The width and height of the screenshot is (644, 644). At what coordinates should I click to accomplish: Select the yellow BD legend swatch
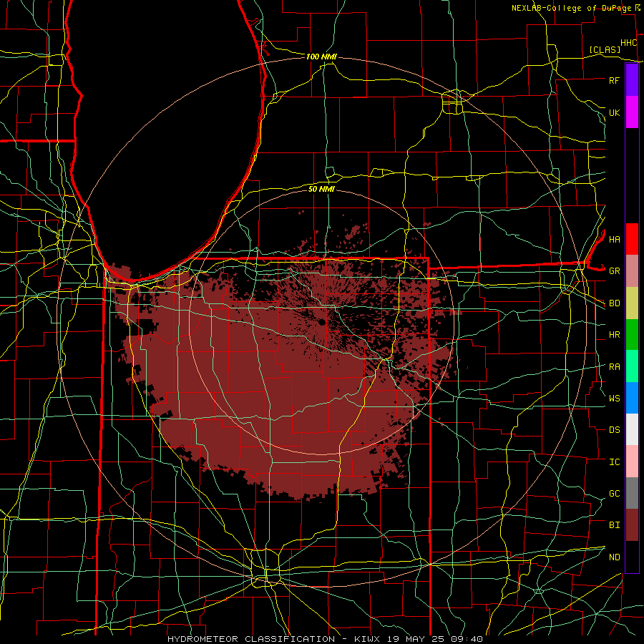632,303
